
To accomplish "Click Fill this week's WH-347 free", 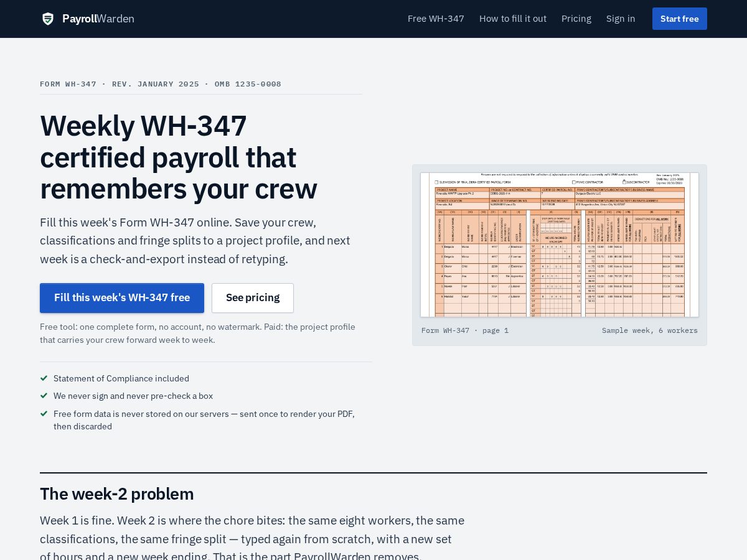I will coord(122,298).
